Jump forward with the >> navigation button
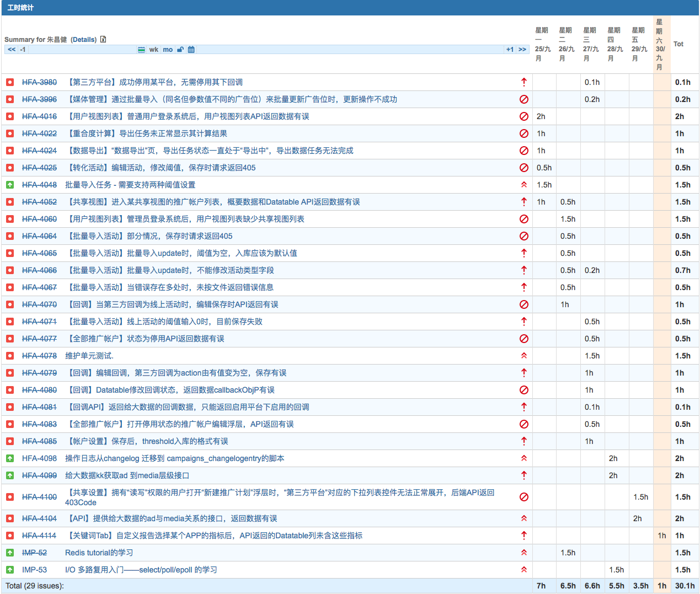Viewport: 700px width, 594px height. click(x=522, y=50)
